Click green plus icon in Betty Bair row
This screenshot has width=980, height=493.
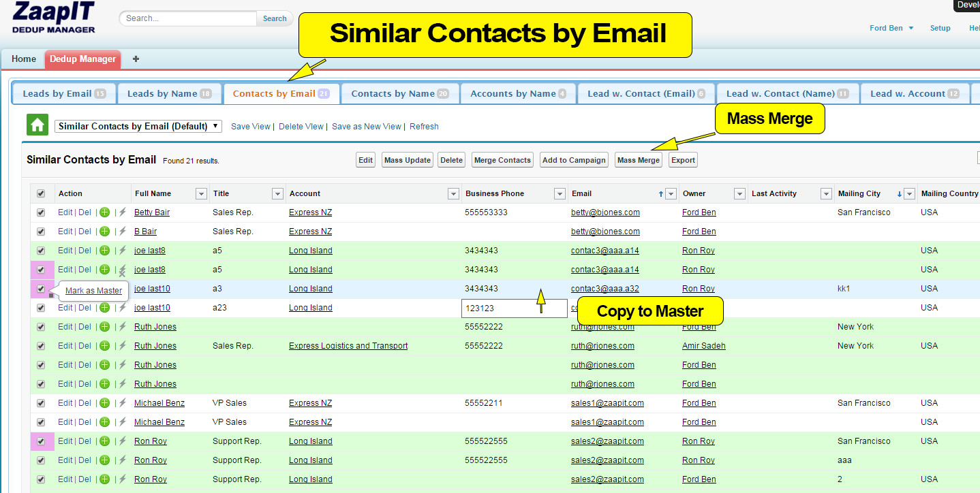(104, 212)
